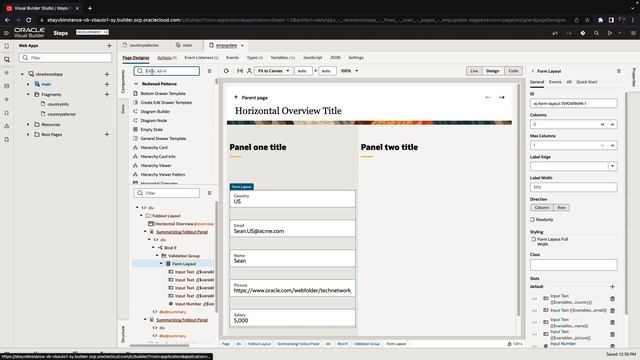Select Diagram Builder component in palette
The height and width of the screenshot is (360, 640).
(155, 112)
